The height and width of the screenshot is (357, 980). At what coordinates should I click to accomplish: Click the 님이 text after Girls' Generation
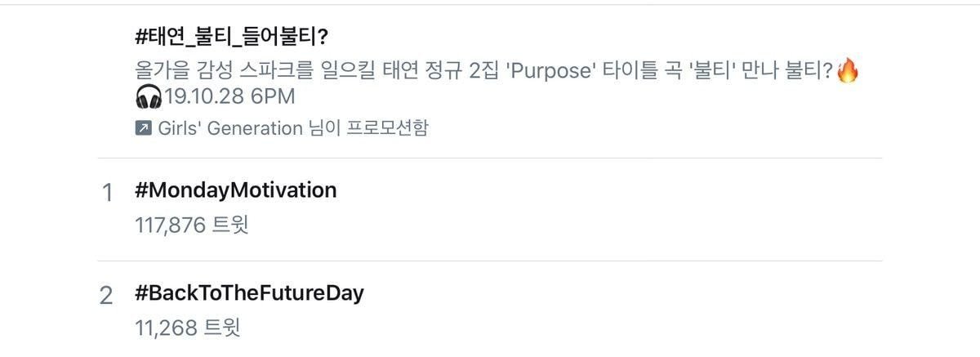coord(319,128)
